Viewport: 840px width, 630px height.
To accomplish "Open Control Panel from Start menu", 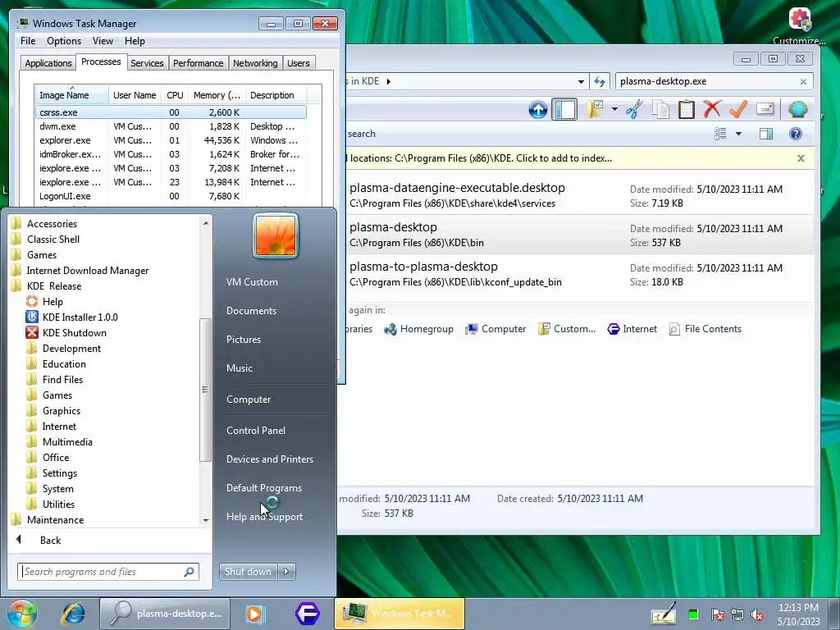I will pyautogui.click(x=256, y=430).
